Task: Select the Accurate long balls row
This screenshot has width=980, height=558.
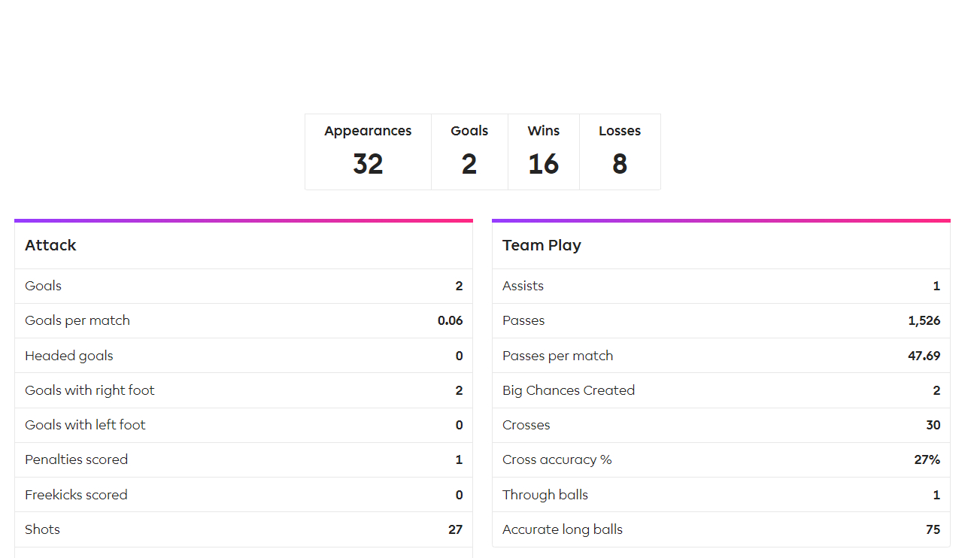Action: pyautogui.click(x=721, y=529)
